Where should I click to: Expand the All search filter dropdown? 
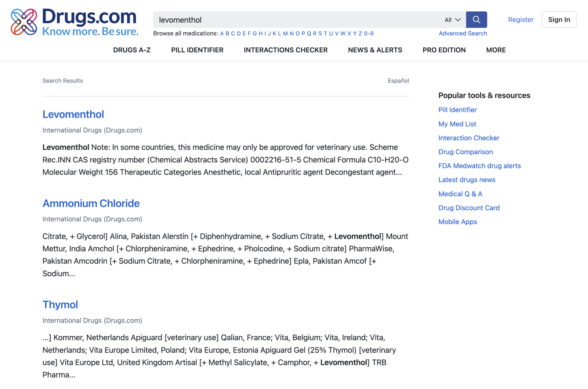(x=452, y=19)
